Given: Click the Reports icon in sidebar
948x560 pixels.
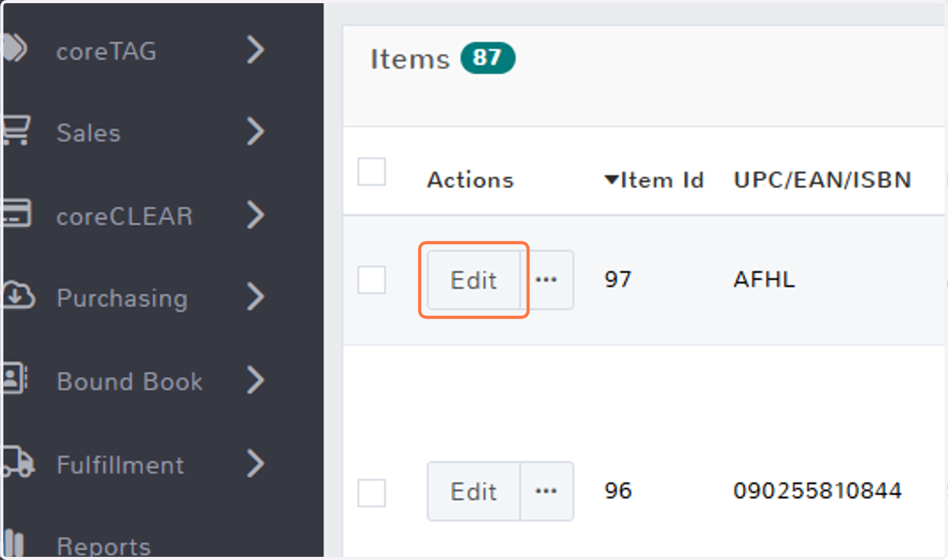Looking at the screenshot, I should pyautogui.click(x=15, y=545).
